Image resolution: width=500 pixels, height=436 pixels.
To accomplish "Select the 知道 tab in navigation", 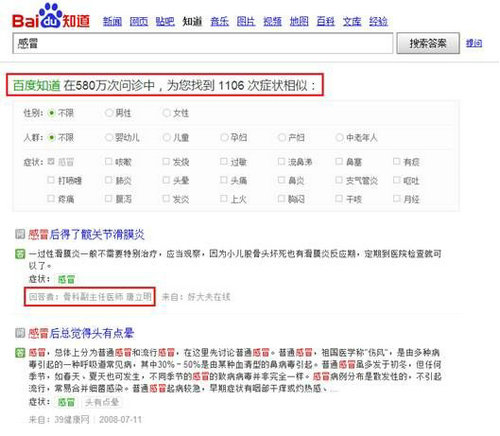I will coord(192,22).
